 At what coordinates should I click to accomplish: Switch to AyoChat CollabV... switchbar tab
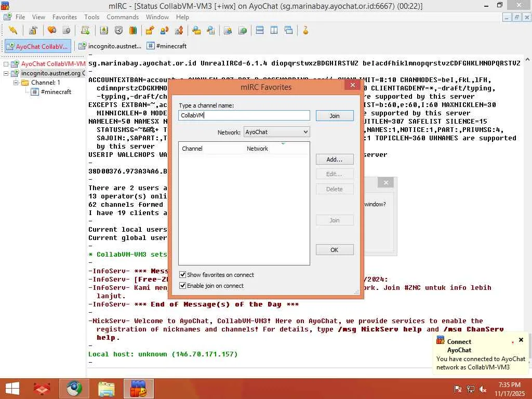point(38,46)
